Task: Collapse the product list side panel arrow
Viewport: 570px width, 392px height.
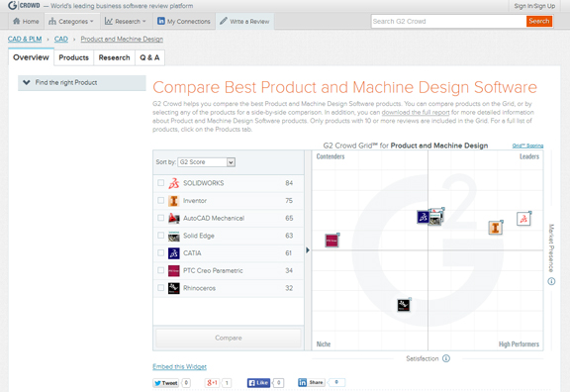Action: [308, 250]
